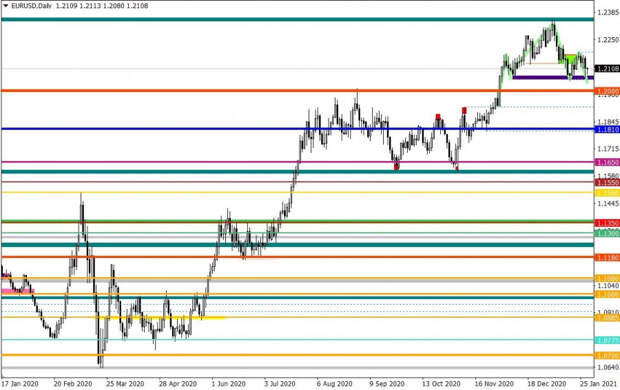Click the 25 Mar 2020 date label
The height and width of the screenshot is (390, 620).
(x=125, y=384)
